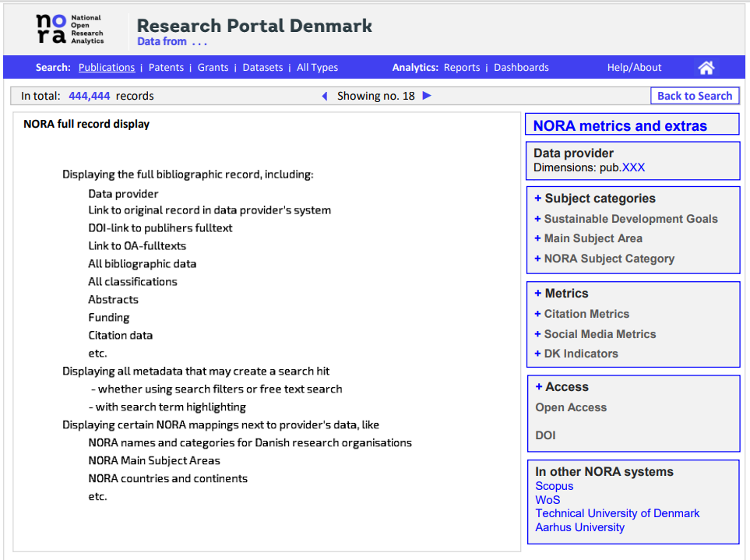Click the Back to Search button
This screenshot has height=560, width=750.
point(695,96)
